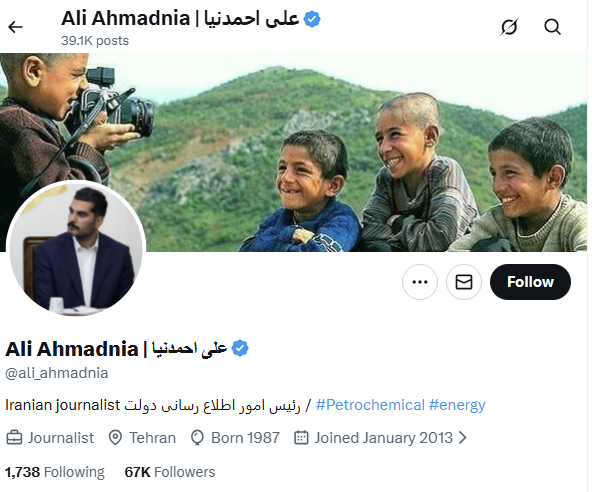592x492 pixels.
Task: Click the verified badge next to profile name
Action: click(240, 348)
